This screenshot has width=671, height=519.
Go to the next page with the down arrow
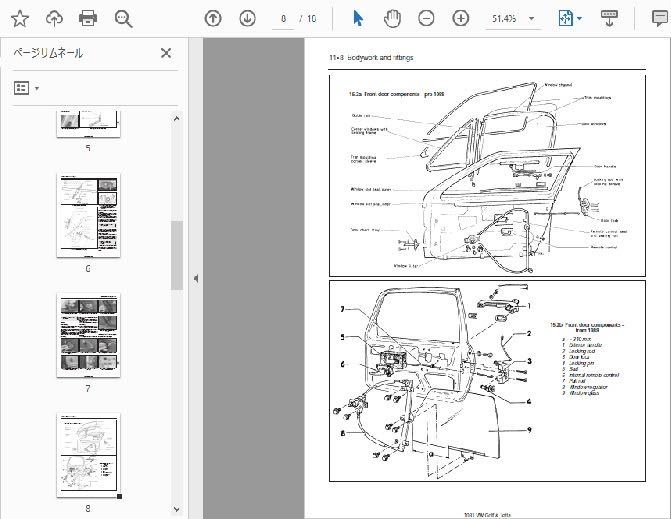coord(247,18)
